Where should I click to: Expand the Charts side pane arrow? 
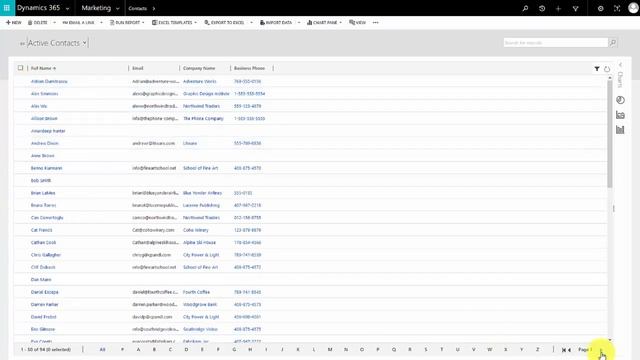pyautogui.click(x=620, y=65)
